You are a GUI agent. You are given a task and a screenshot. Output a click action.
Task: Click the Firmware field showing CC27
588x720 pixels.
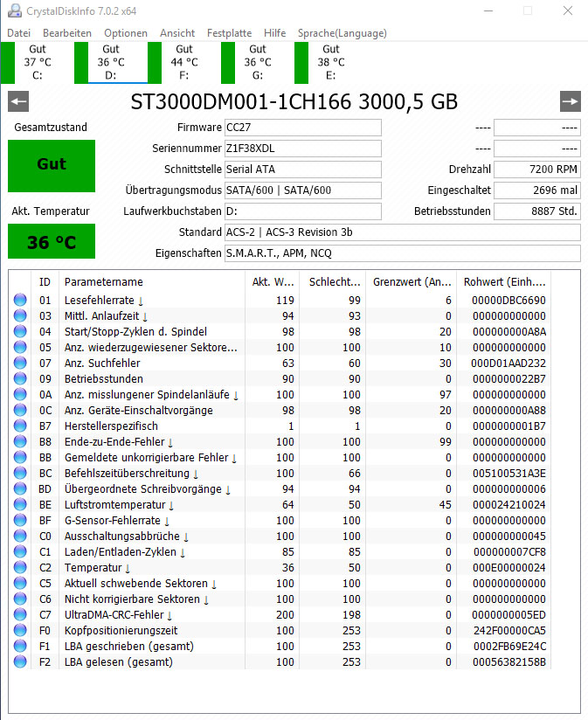[303, 128]
